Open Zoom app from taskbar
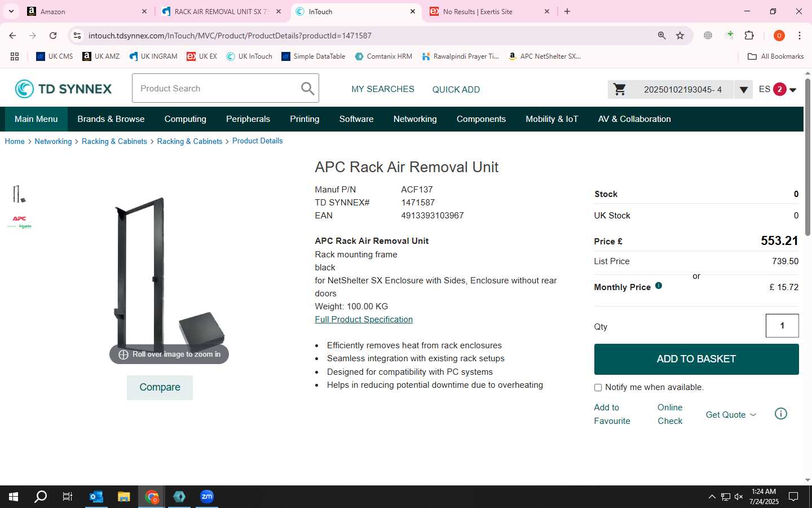This screenshot has width=812, height=508. [207, 497]
